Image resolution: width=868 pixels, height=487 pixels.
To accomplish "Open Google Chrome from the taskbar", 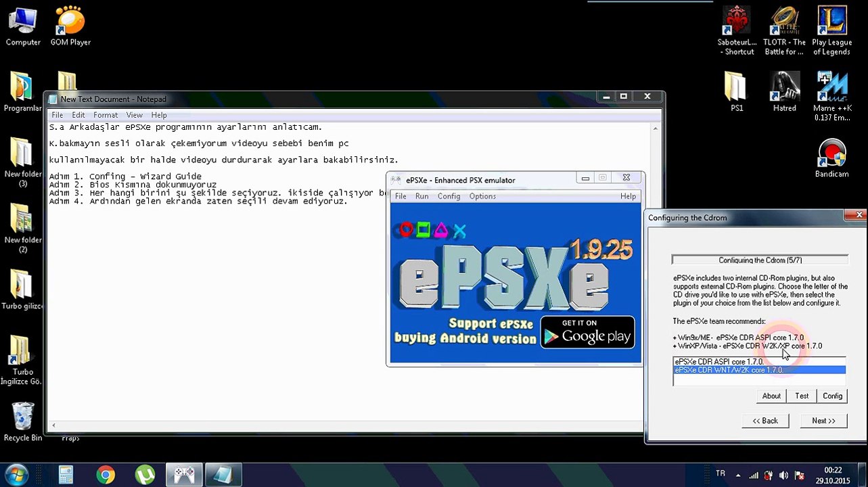I will coord(105,475).
